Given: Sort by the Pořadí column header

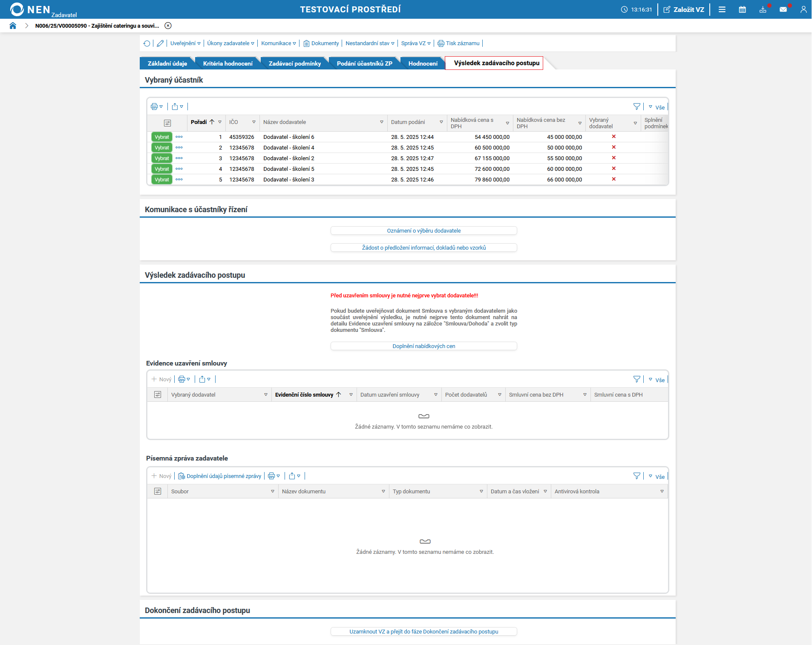Looking at the screenshot, I should tap(199, 122).
